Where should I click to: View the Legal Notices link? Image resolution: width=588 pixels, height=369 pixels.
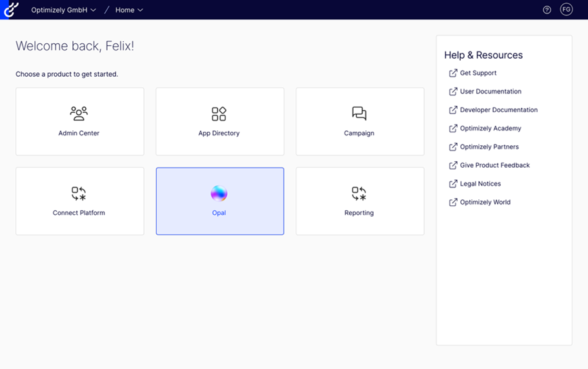coord(480,184)
